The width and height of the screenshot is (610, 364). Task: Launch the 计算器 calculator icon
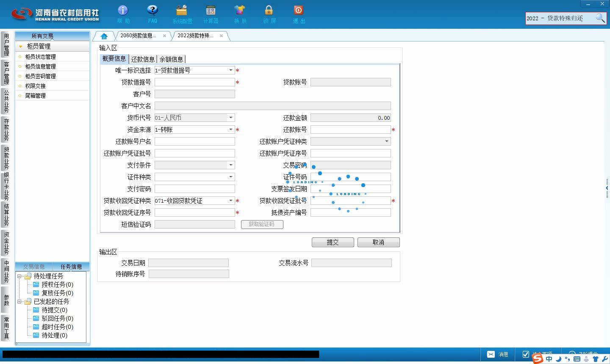tap(211, 10)
